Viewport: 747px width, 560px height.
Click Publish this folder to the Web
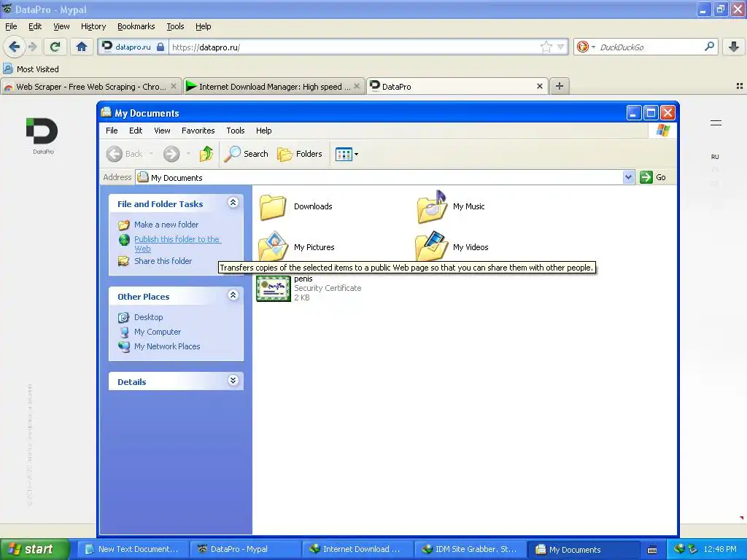177,244
